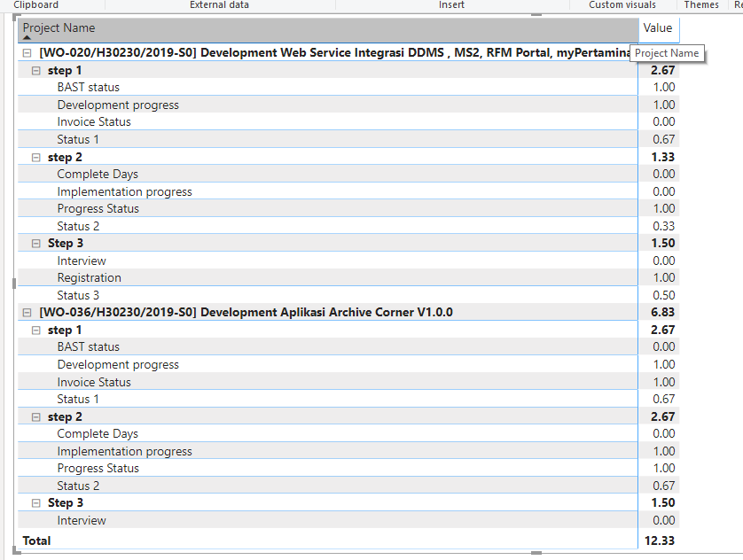Click the Custom visuals ribbon group label
The height and width of the screenshot is (560, 743).
622,5
